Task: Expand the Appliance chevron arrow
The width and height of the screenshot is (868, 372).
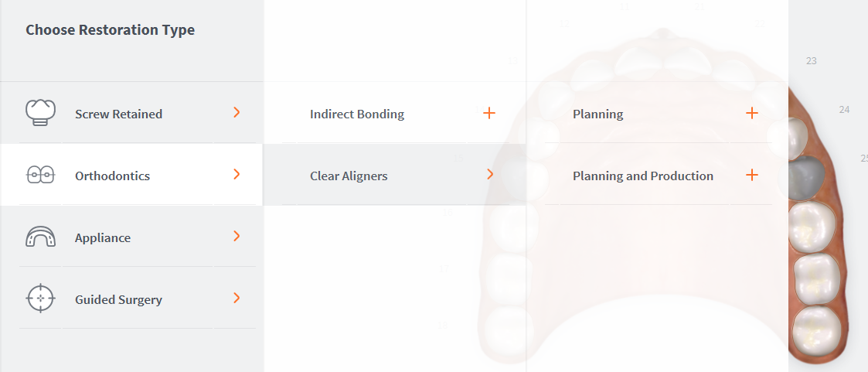Action: tap(237, 237)
